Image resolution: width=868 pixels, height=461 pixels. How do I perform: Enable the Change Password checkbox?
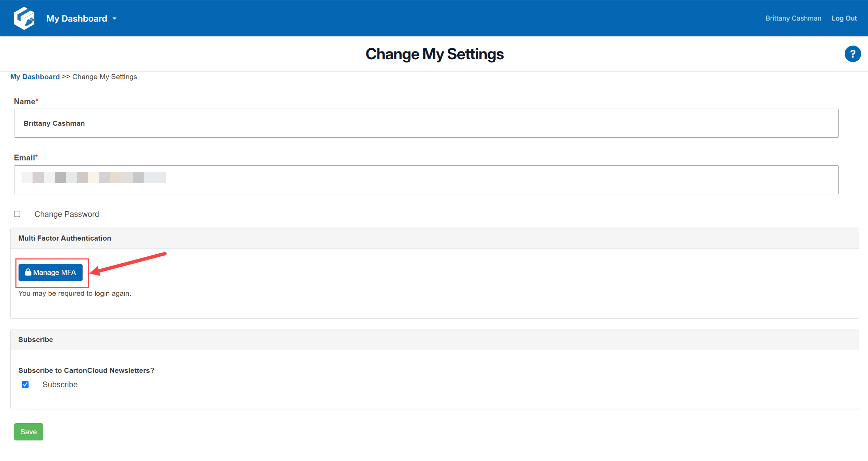point(17,214)
